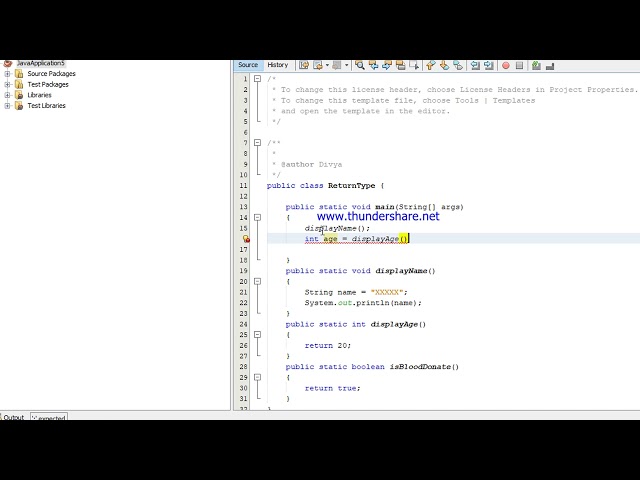
Task: Stop macro recording square icon
Action: tap(519, 65)
